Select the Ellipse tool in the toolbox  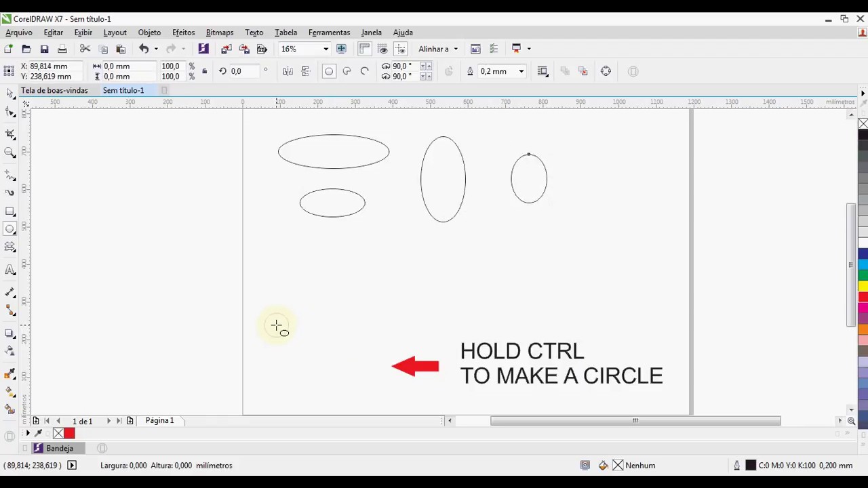click(x=9, y=229)
